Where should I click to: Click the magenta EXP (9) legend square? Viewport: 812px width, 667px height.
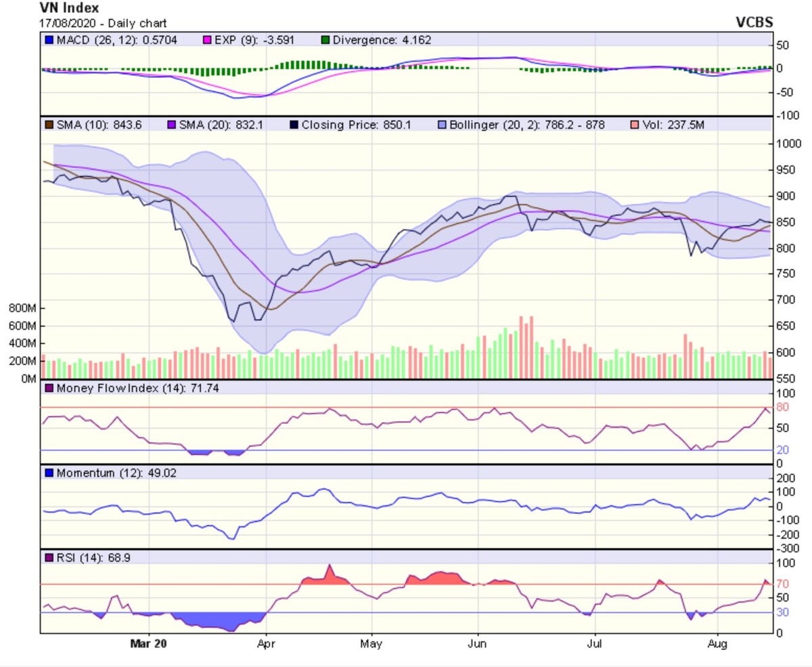point(208,41)
